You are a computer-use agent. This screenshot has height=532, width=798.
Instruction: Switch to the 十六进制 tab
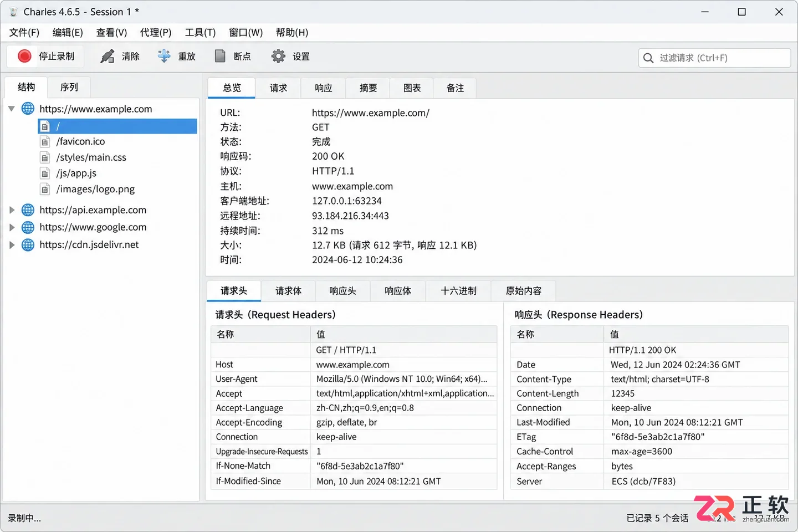[458, 291]
